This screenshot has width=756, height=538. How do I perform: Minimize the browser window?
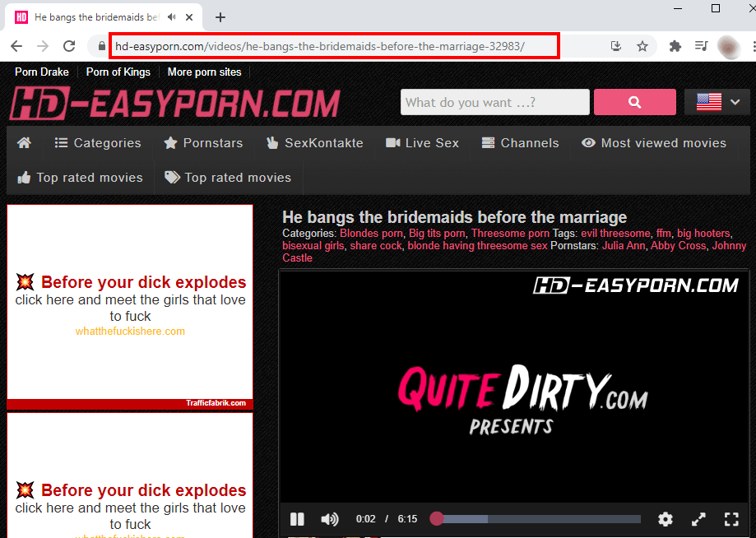[678, 9]
